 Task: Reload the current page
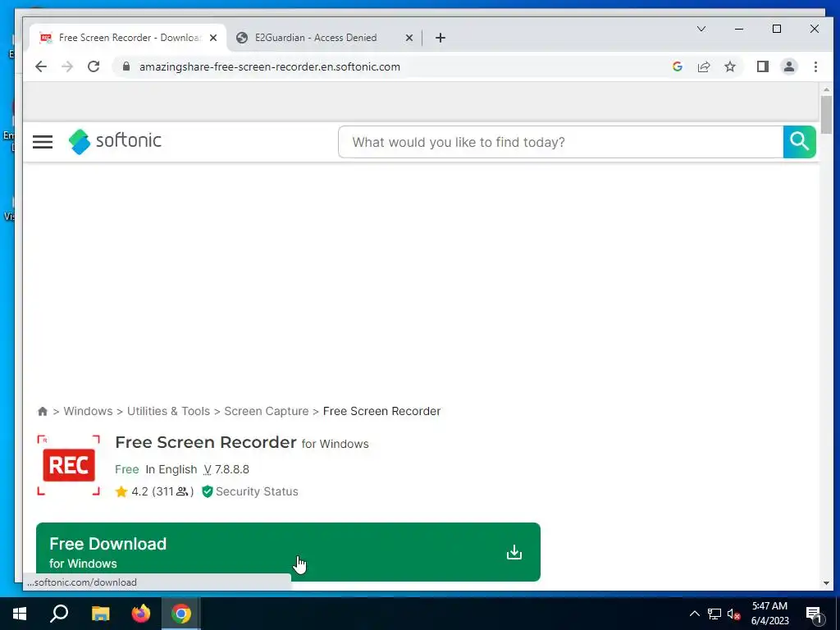tap(94, 66)
